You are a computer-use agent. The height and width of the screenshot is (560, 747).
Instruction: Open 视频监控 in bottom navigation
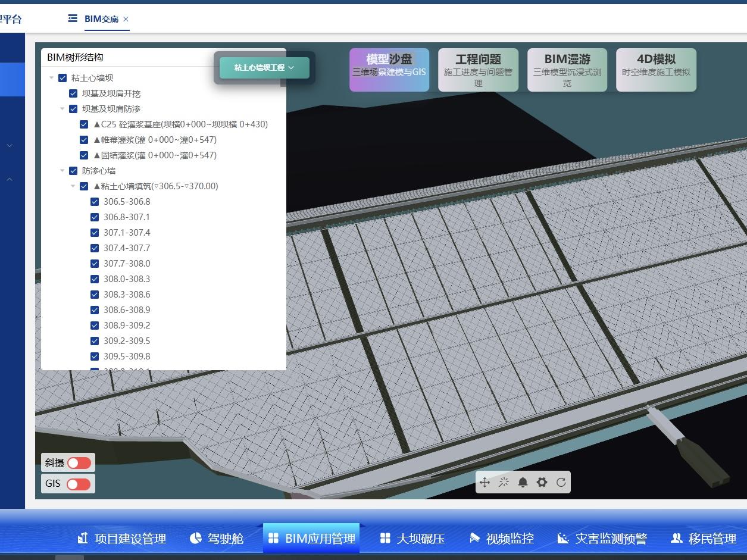(502, 539)
